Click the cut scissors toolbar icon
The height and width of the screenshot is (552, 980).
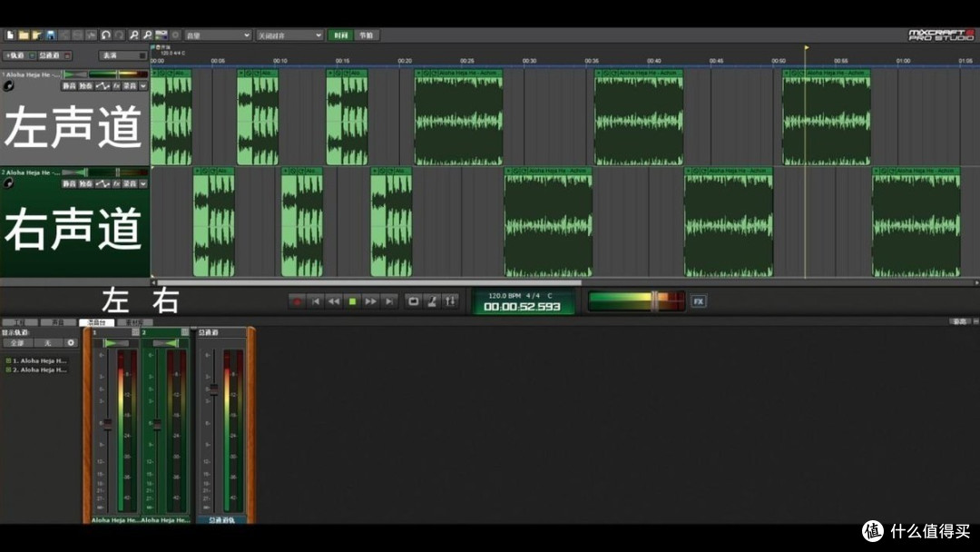[x=64, y=35]
